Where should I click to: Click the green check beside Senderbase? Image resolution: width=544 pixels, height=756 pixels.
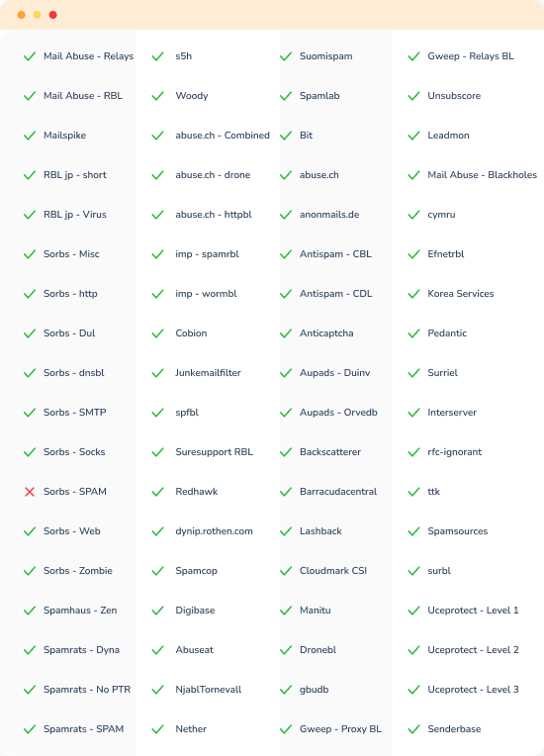pyautogui.click(x=414, y=729)
